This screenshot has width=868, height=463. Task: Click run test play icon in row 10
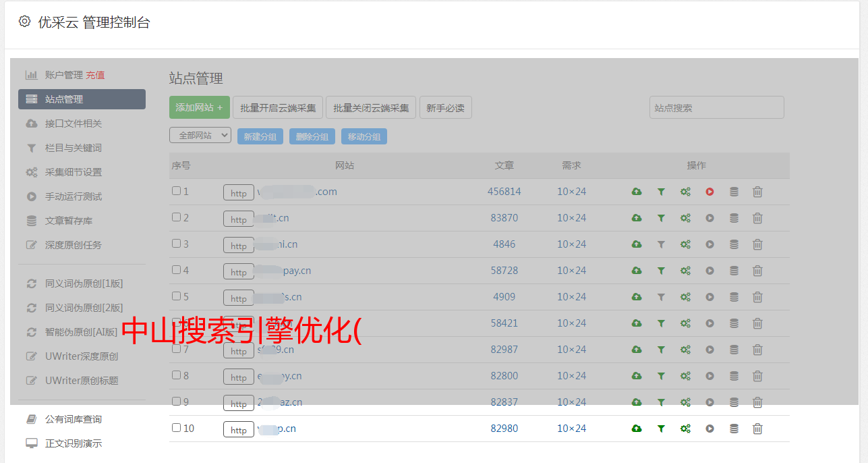pos(710,429)
